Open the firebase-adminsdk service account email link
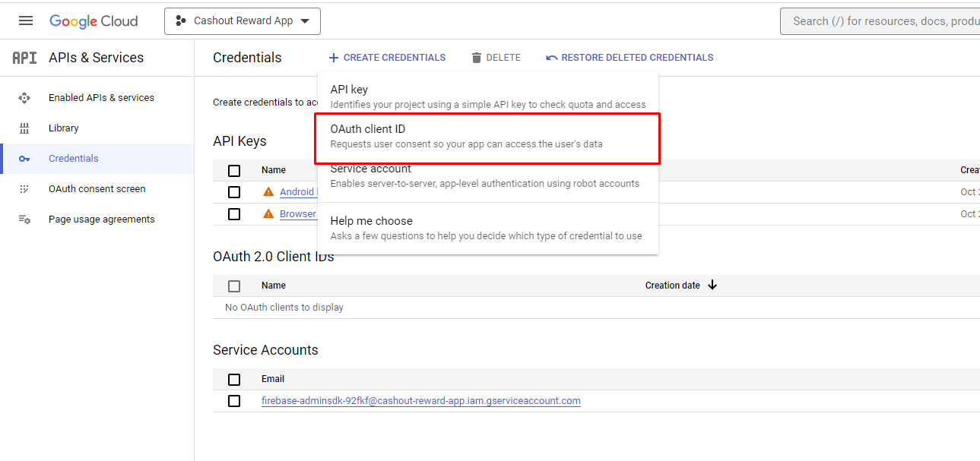This screenshot has width=980, height=461. 420,401
